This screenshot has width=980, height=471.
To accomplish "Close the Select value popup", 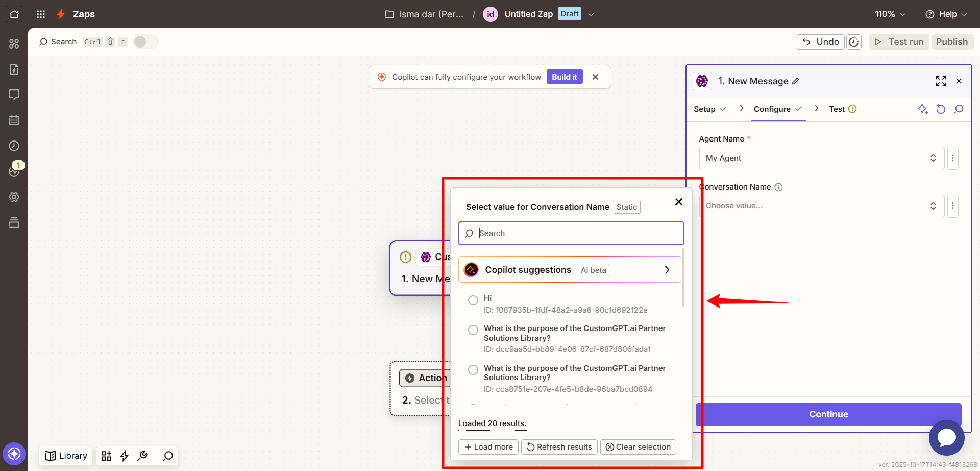I will 679,202.
